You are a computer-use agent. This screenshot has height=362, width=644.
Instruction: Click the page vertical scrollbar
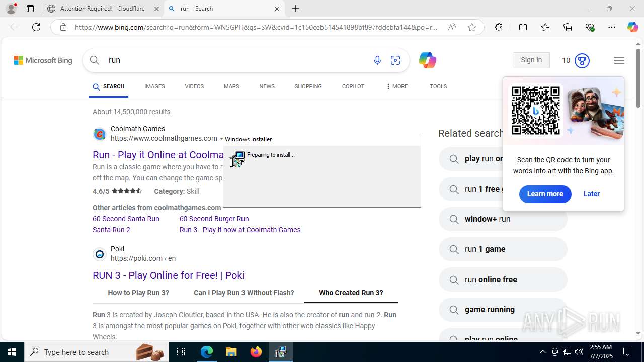coord(638,79)
